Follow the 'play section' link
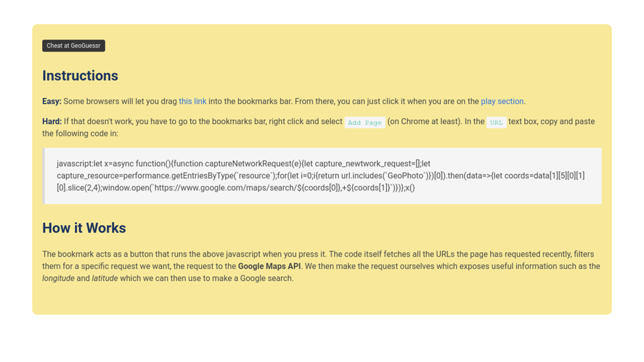The image size is (644, 362). pos(502,101)
